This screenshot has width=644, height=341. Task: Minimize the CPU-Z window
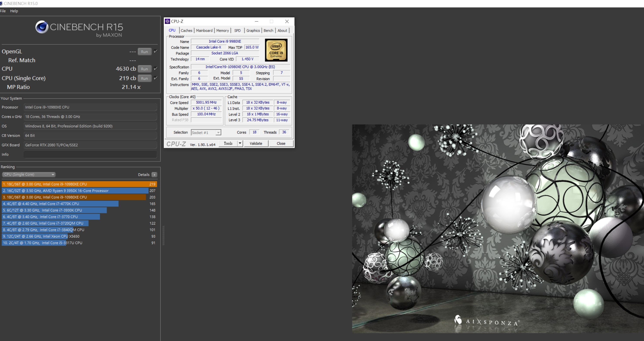tap(256, 22)
